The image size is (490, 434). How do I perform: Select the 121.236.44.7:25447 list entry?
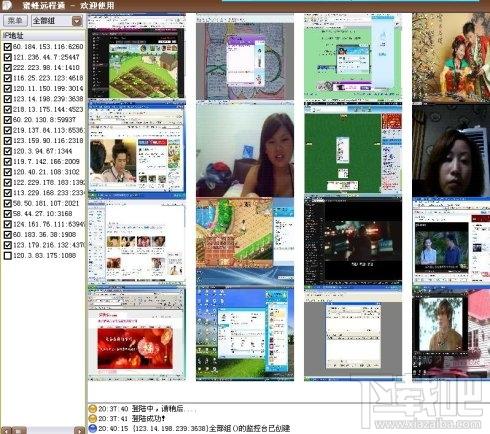point(46,57)
